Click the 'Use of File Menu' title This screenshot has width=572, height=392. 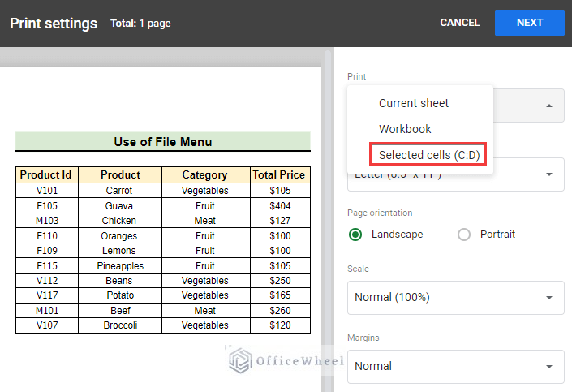(x=163, y=141)
